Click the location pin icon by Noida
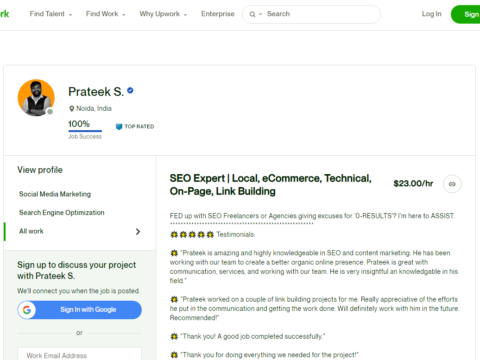This screenshot has width=480, height=360. [x=71, y=109]
